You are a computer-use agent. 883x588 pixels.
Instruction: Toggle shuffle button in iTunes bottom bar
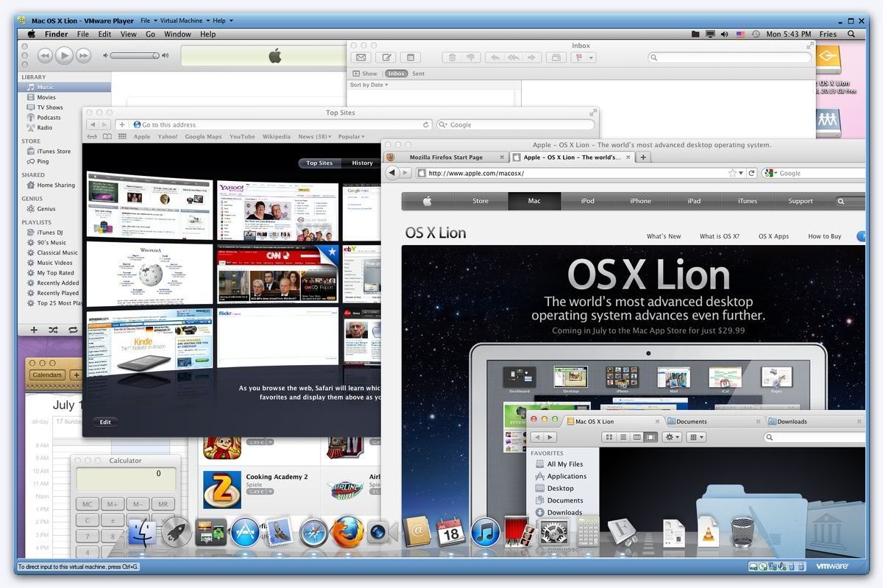click(53, 330)
